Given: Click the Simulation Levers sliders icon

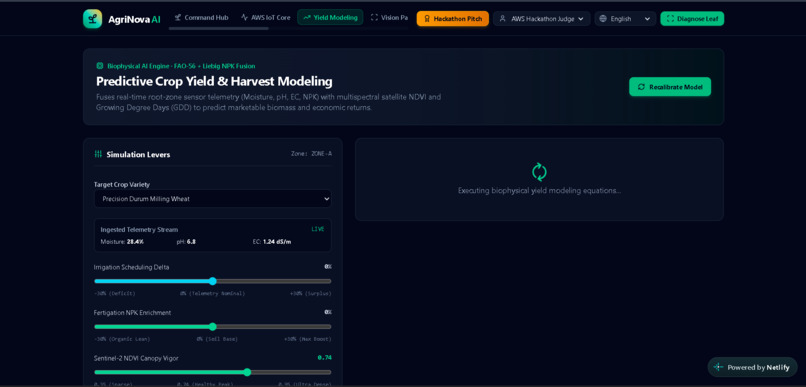Looking at the screenshot, I should pos(98,154).
